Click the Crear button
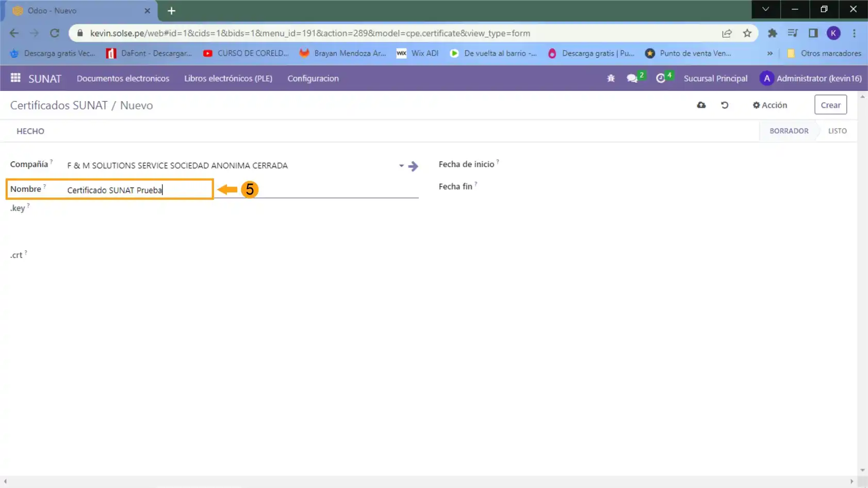 [830, 105]
